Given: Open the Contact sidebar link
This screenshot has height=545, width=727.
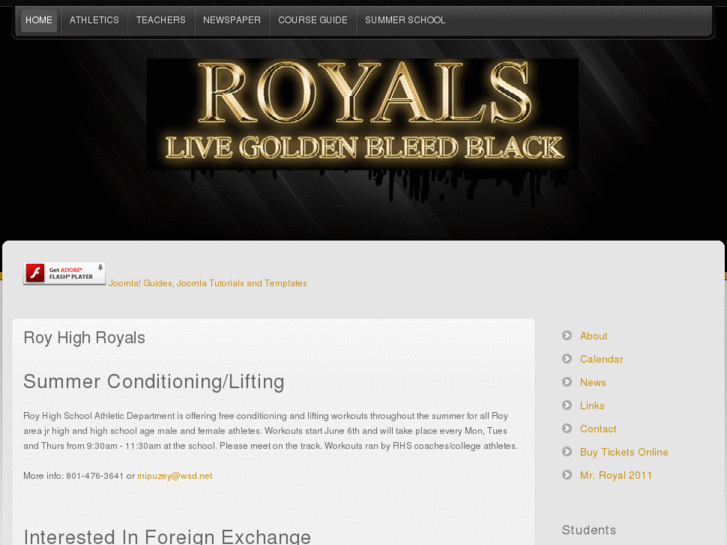Looking at the screenshot, I should coord(598,429).
